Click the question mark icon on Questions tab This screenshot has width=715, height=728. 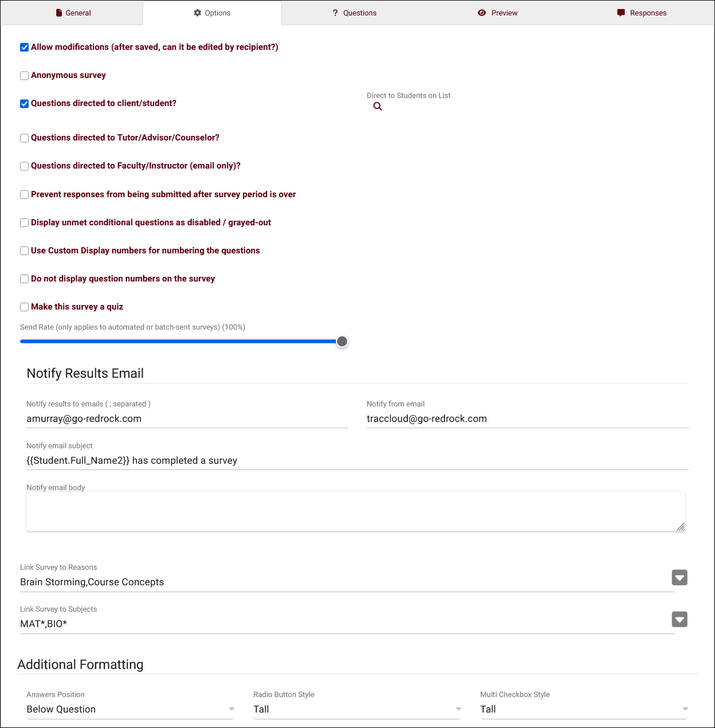click(335, 13)
